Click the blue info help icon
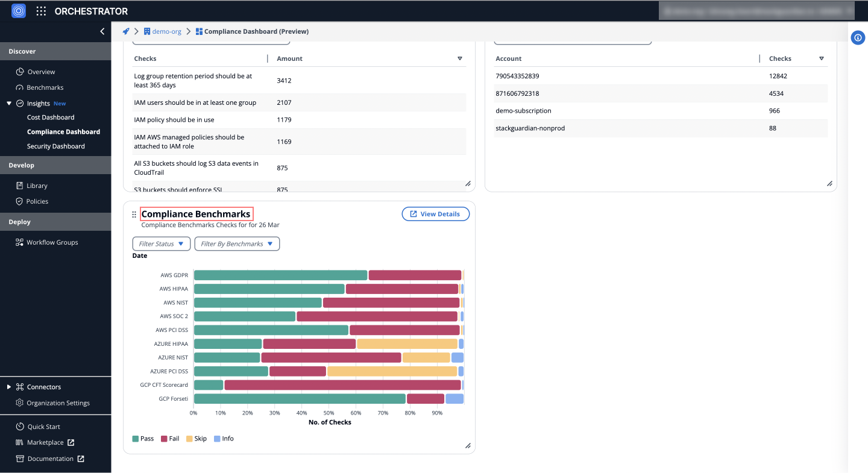Screen dimensions: 868x473 click(x=858, y=37)
